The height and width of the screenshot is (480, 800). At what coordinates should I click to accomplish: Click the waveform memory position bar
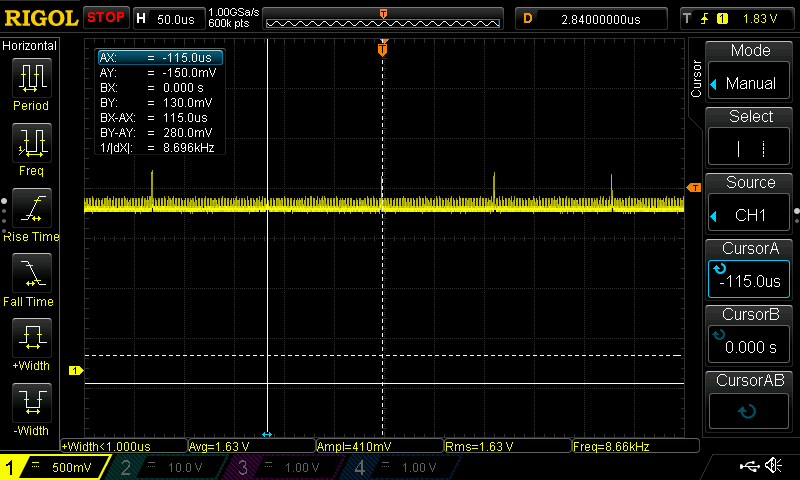point(383,19)
